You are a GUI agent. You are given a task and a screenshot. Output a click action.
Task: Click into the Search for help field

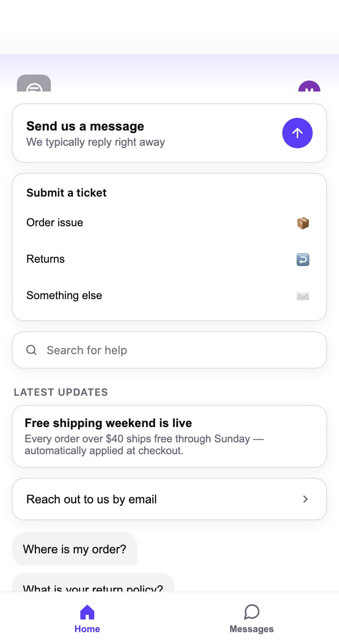[x=169, y=350]
